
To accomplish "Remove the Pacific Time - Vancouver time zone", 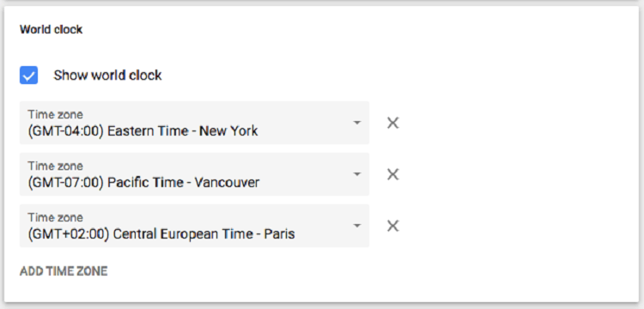I will (393, 174).
